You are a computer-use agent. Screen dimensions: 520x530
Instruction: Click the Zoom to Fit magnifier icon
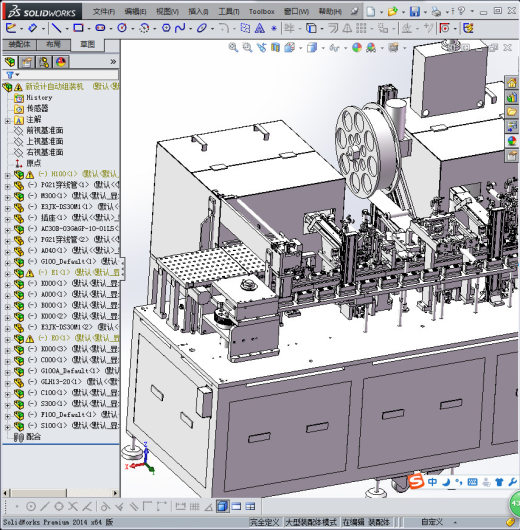coord(233,48)
